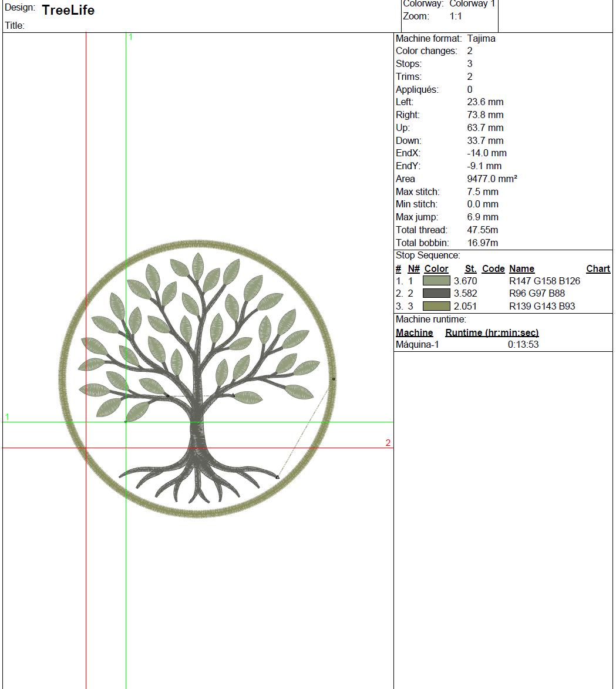This screenshot has width=616, height=689.
Task: Click the runtime value 0:13:53
Action: (x=523, y=344)
